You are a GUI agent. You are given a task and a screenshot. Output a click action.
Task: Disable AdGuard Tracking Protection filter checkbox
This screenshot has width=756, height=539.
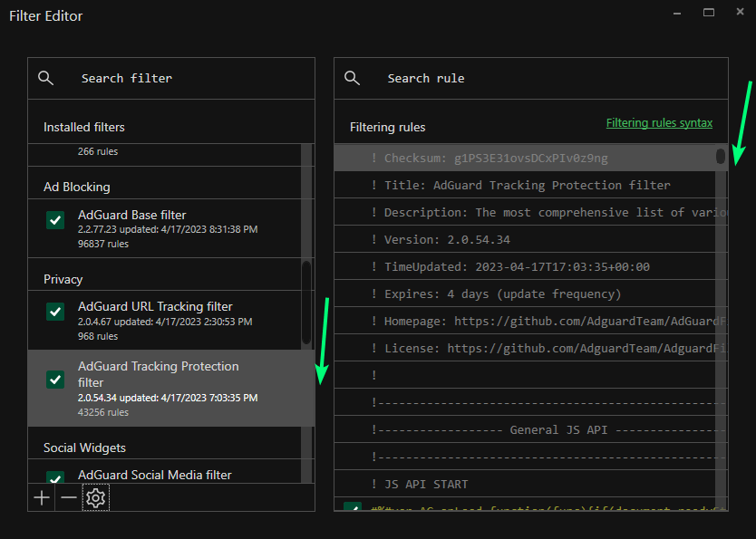pos(55,380)
